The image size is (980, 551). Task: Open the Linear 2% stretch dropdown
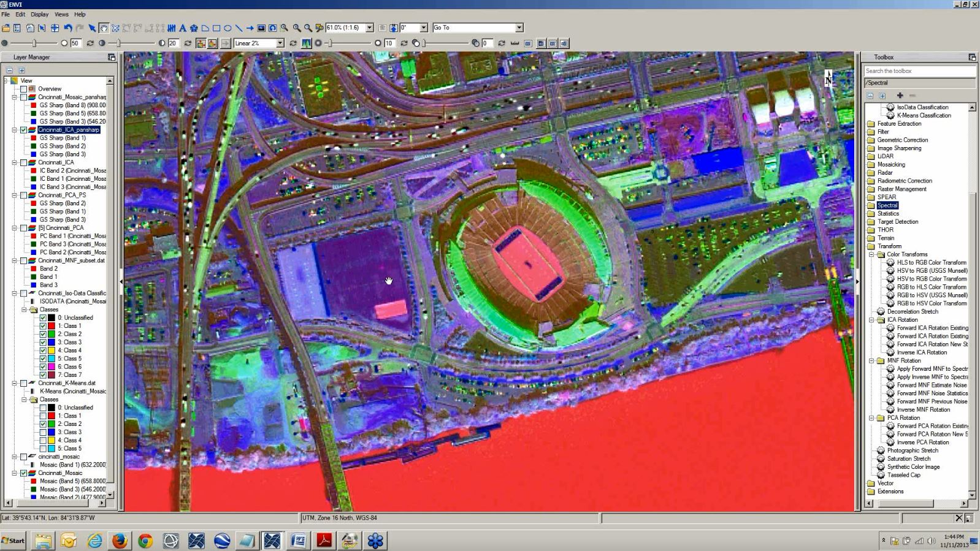click(280, 44)
